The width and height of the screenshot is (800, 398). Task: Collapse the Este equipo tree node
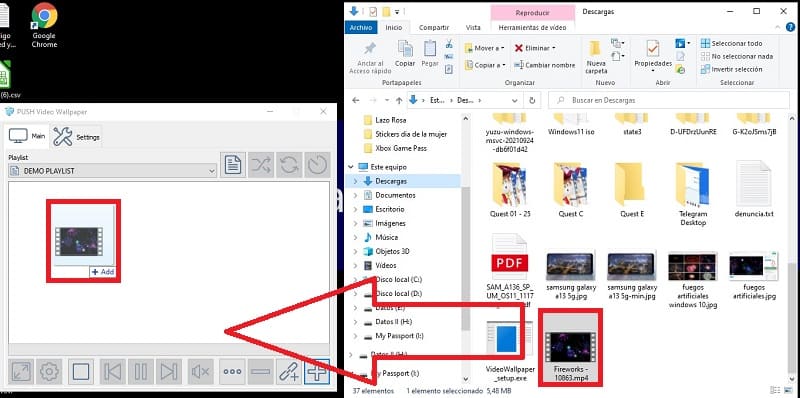point(351,167)
